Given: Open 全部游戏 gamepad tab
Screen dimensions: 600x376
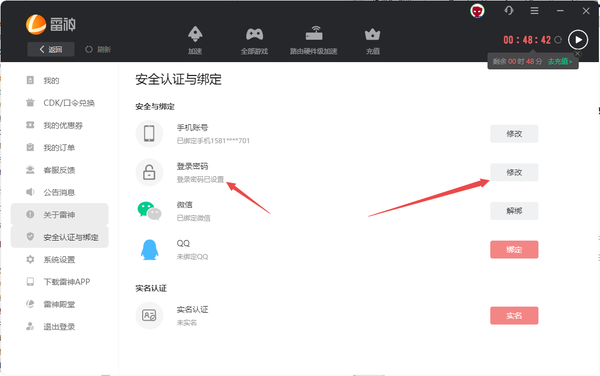Looking at the screenshot, I should tap(254, 41).
